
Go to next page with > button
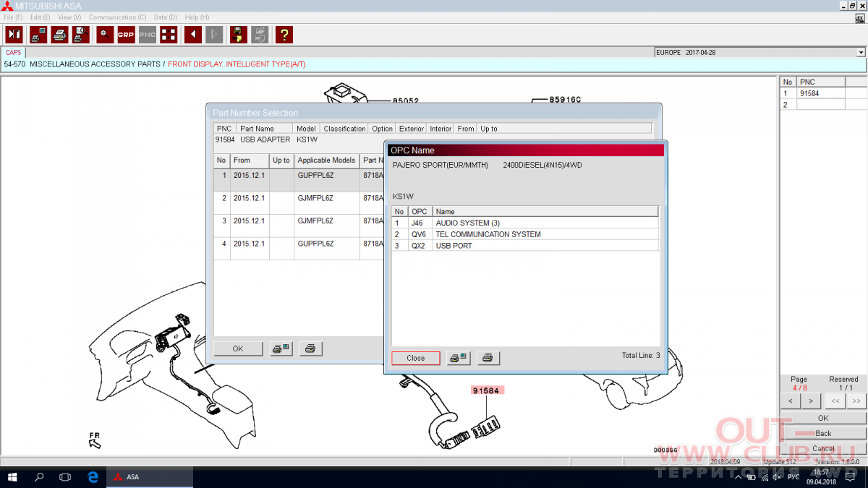tap(811, 401)
